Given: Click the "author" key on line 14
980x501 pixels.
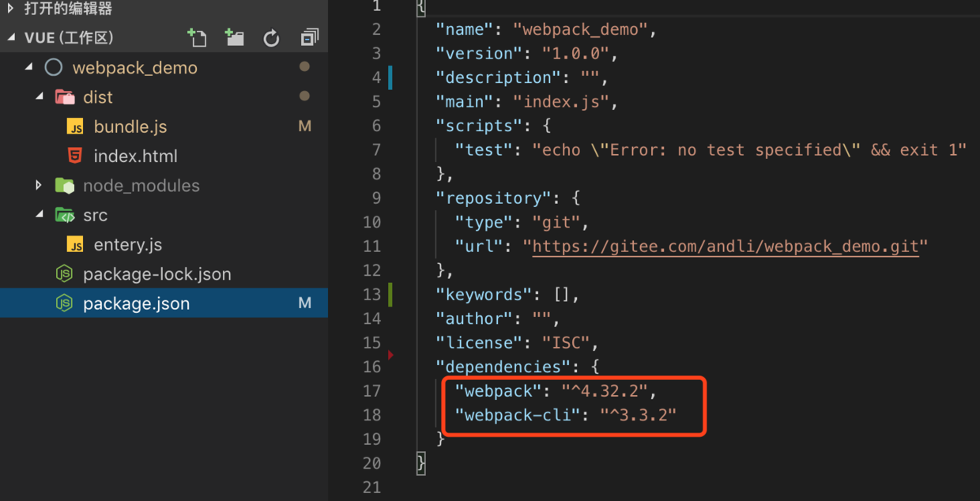Looking at the screenshot, I should pyautogui.click(x=474, y=318).
